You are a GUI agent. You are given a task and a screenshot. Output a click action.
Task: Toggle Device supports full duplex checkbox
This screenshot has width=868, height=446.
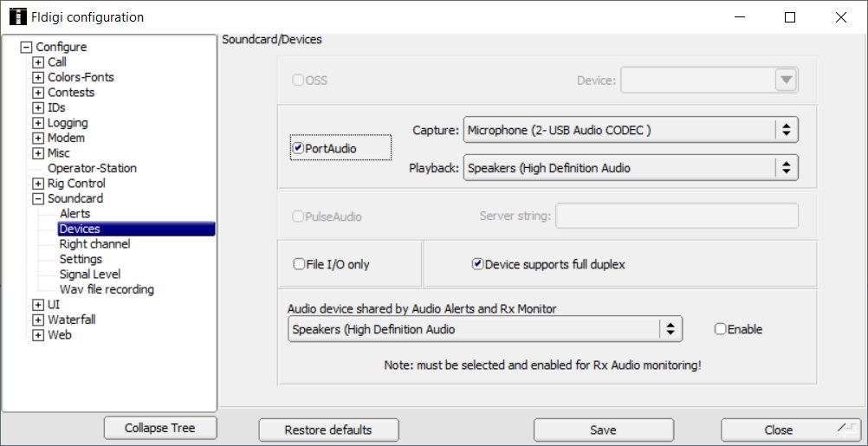(x=477, y=264)
